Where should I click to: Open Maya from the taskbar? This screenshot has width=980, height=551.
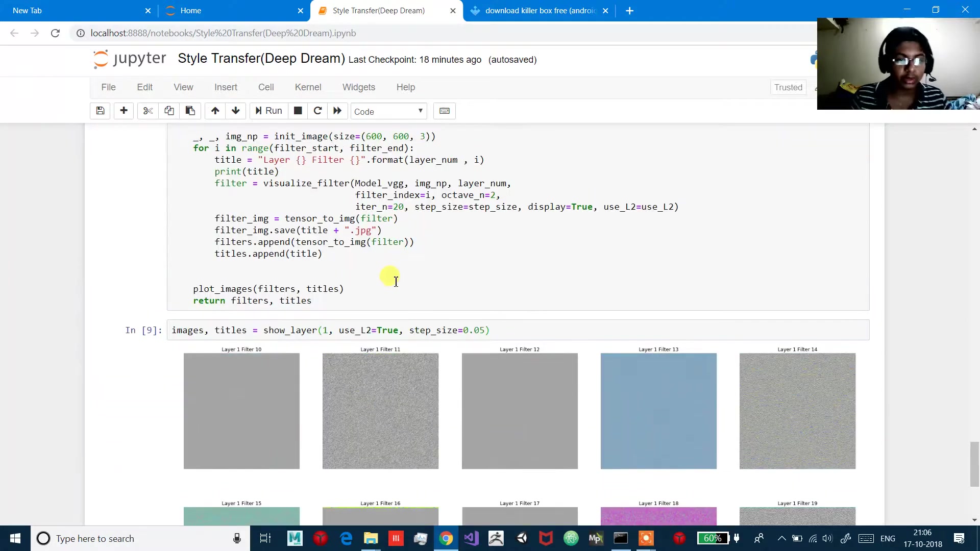(x=295, y=538)
